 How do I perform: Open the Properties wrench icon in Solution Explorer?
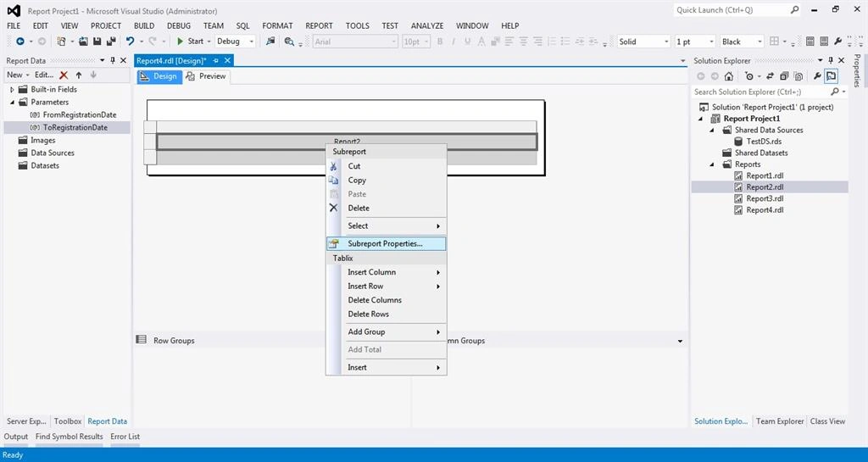pyautogui.click(x=816, y=76)
